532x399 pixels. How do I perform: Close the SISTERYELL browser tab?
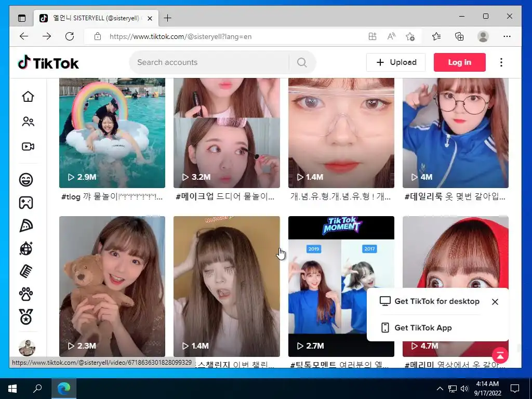pyautogui.click(x=150, y=18)
